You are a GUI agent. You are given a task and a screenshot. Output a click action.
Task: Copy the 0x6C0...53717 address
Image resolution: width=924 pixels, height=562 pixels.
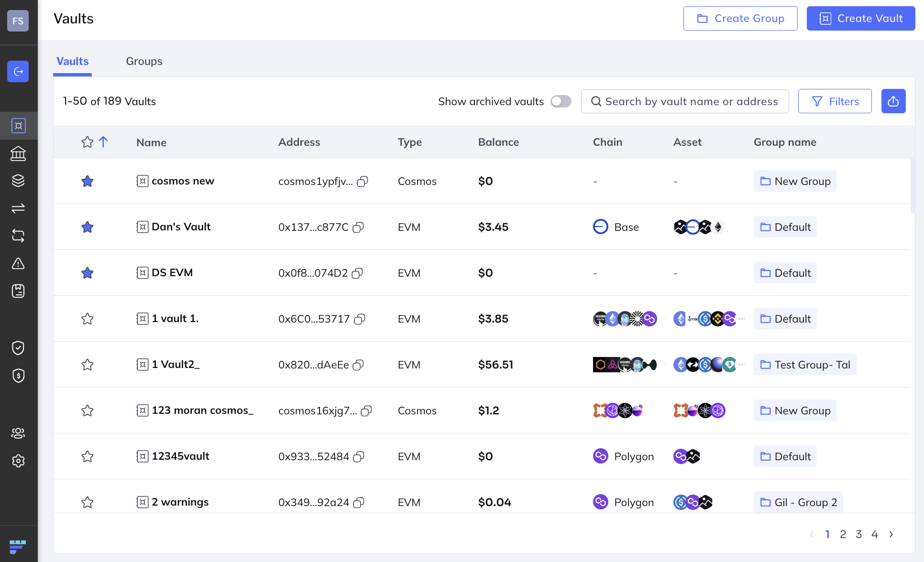point(360,319)
